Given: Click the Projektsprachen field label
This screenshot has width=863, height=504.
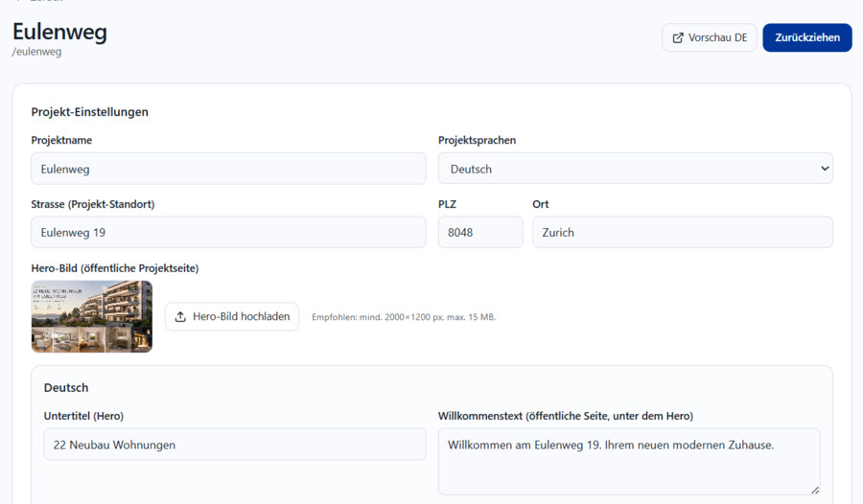Looking at the screenshot, I should click(478, 140).
